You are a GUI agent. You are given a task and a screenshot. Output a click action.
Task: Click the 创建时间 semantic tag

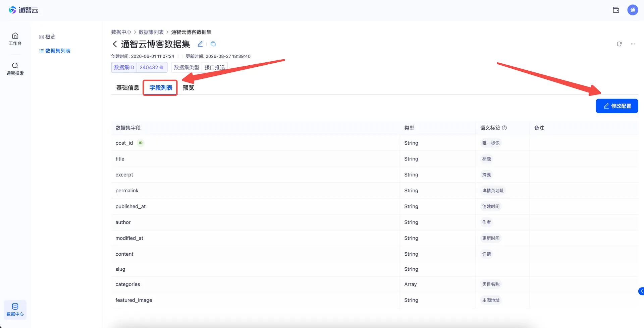point(491,206)
